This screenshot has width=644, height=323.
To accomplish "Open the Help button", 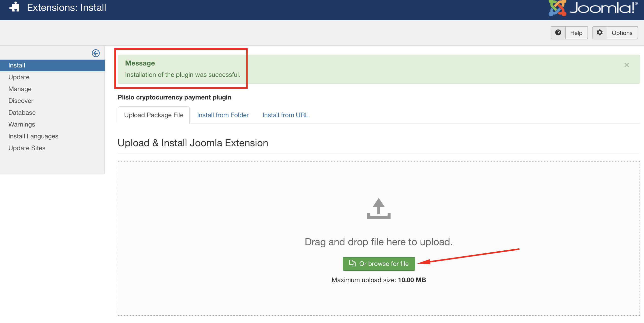I will coord(569,33).
